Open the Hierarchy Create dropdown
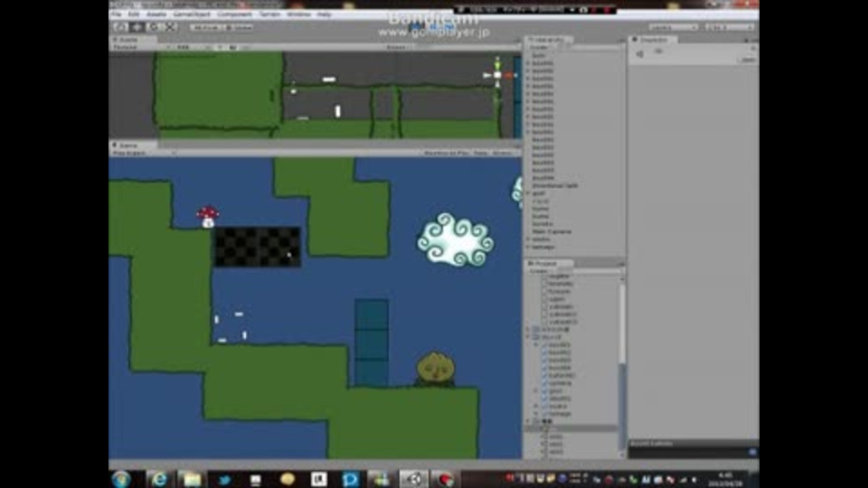The height and width of the screenshot is (488, 868). tap(540, 48)
